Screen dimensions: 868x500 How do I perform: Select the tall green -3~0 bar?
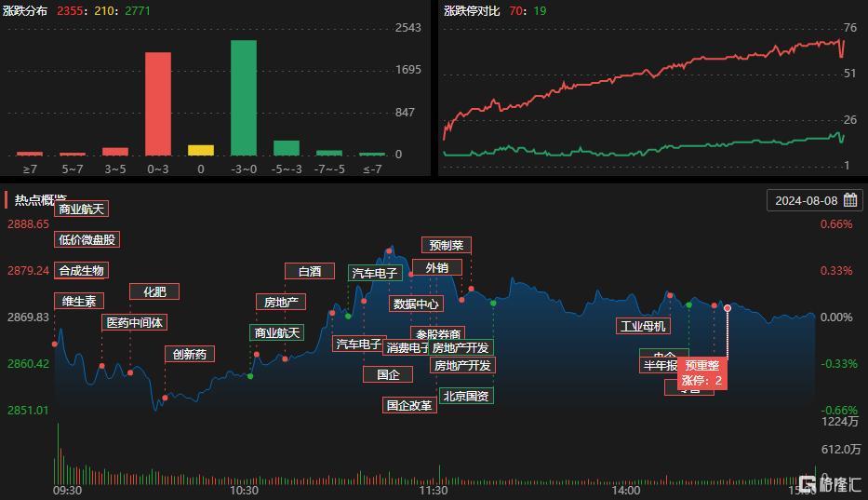(244, 98)
